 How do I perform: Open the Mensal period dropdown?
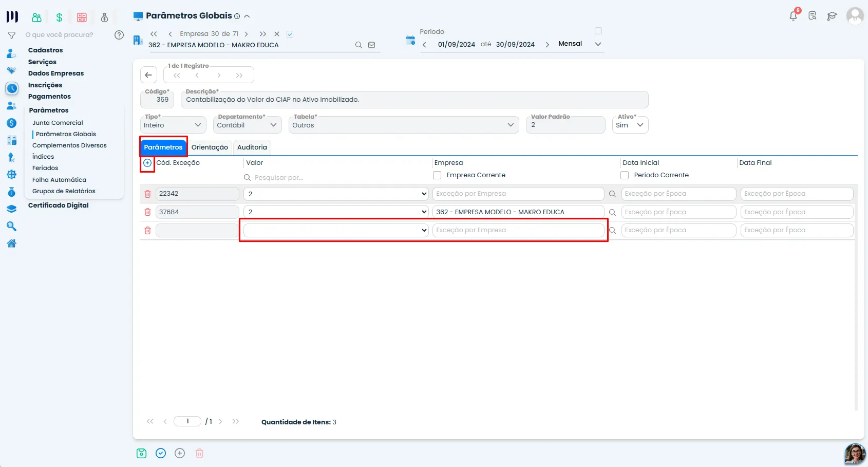(x=580, y=44)
